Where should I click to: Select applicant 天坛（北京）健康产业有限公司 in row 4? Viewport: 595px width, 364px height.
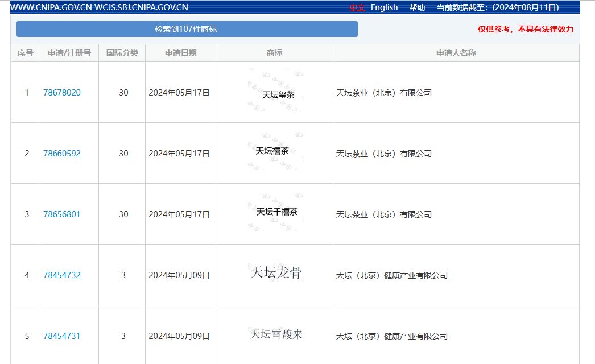392,276
